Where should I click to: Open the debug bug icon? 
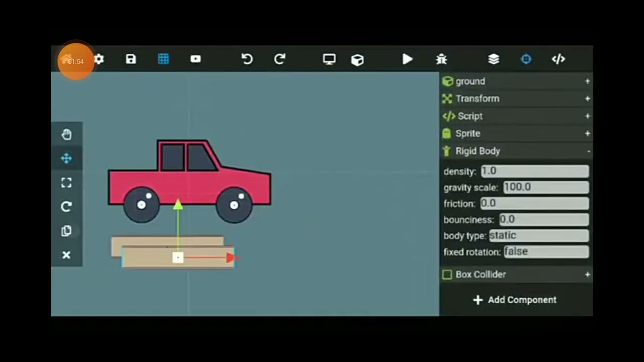[x=441, y=59]
